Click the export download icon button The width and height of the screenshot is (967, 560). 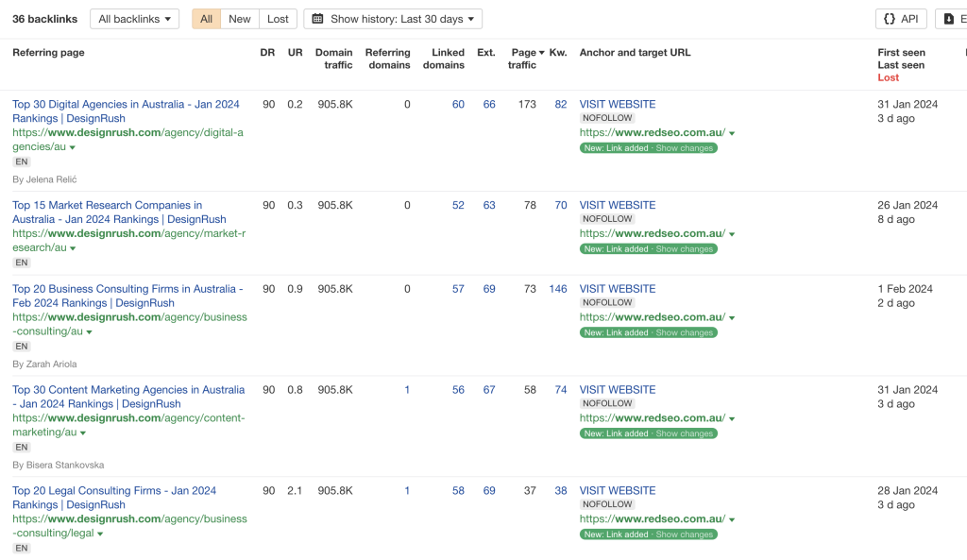[950, 19]
